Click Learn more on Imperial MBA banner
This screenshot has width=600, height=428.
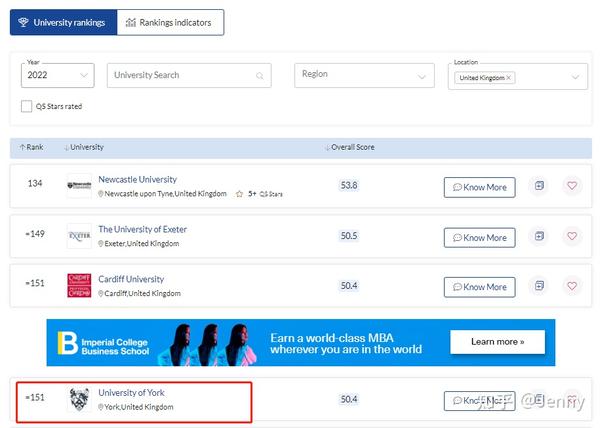coord(497,342)
